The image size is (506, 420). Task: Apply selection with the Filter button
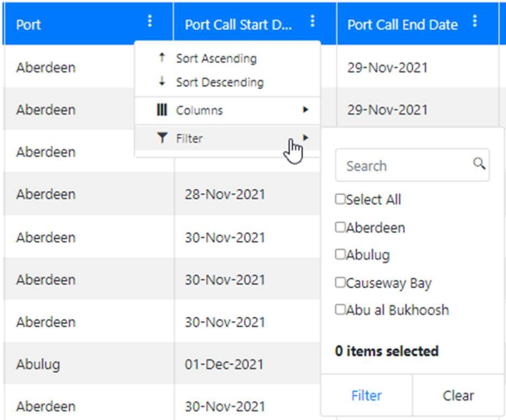[x=366, y=396]
